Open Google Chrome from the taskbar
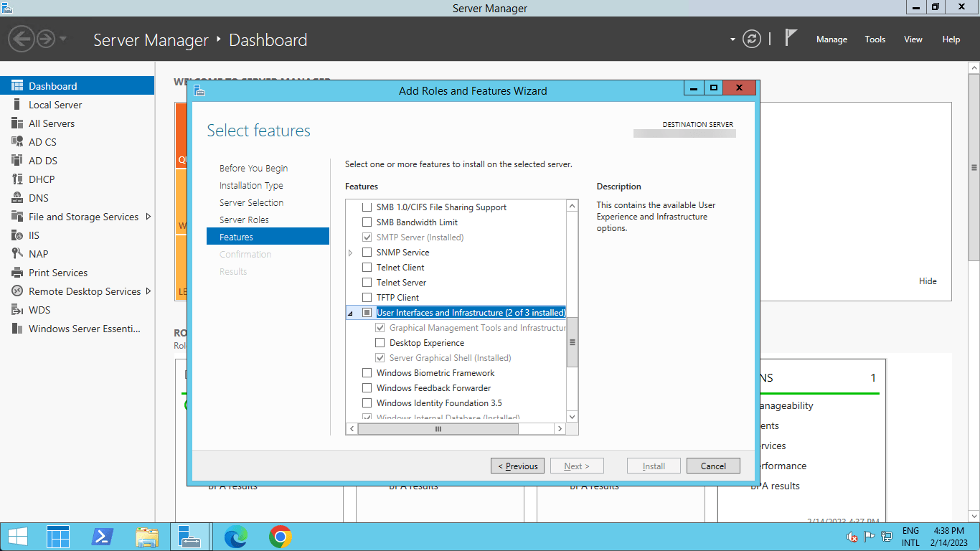This screenshot has height=551, width=980. 281,536
